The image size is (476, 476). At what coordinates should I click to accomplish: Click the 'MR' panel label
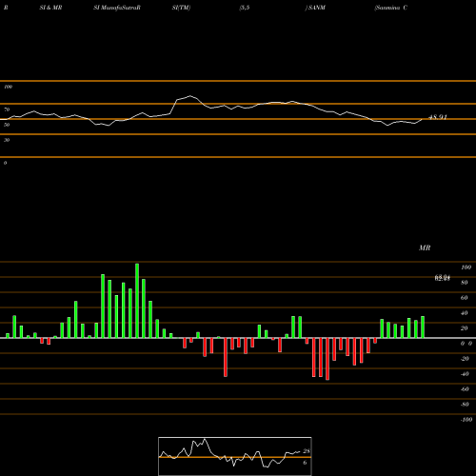pos(425,248)
